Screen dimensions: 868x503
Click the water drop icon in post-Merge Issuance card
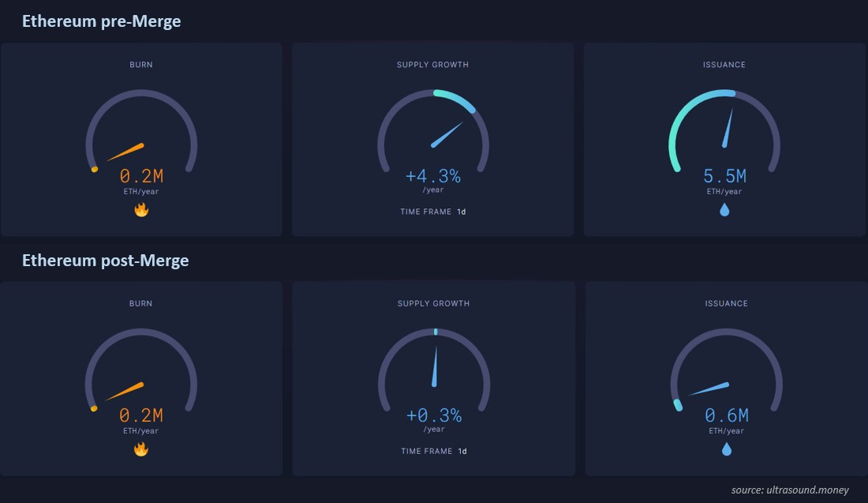click(x=726, y=449)
